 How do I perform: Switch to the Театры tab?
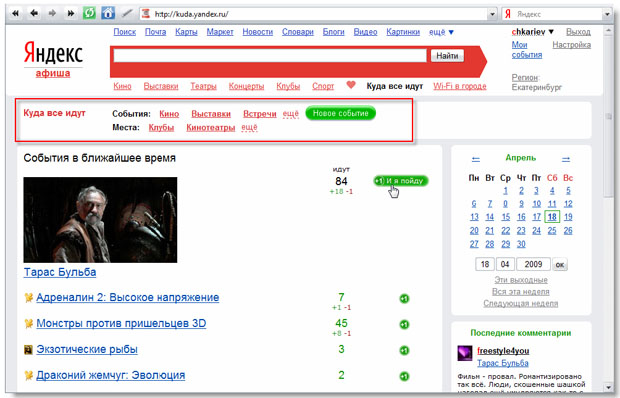(x=203, y=86)
